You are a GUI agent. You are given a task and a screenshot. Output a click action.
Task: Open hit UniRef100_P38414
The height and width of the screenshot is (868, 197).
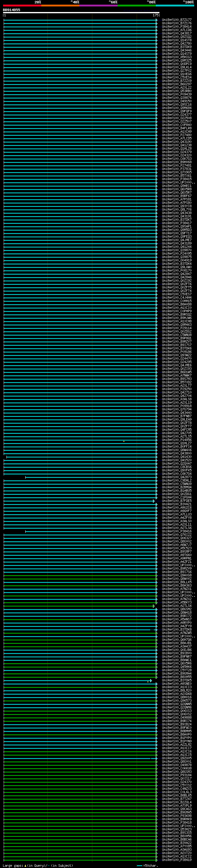(x=177, y=26)
